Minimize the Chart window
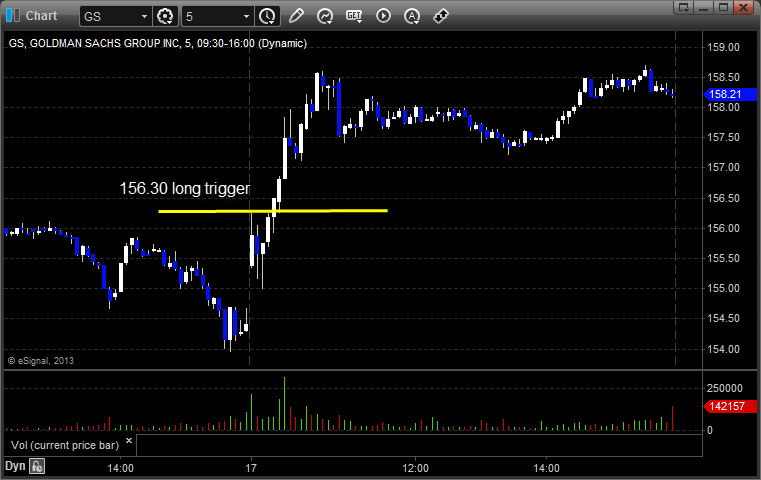 (x=704, y=7)
